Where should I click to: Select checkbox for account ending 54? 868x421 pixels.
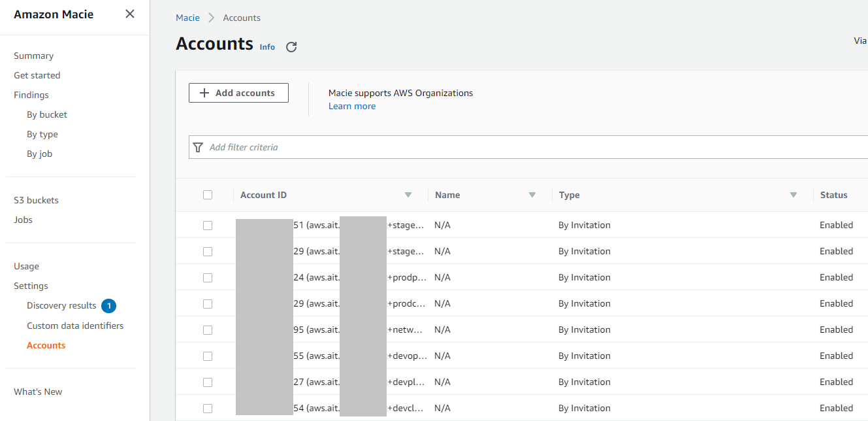[208, 408]
